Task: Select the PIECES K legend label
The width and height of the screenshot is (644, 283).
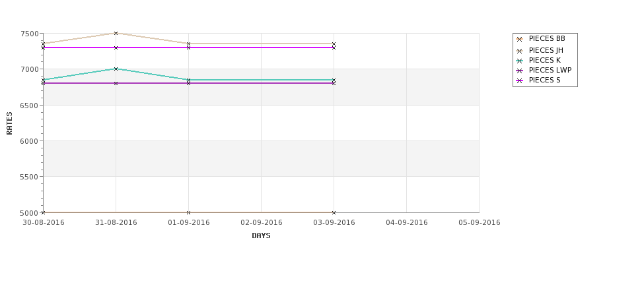Action: click(544, 61)
